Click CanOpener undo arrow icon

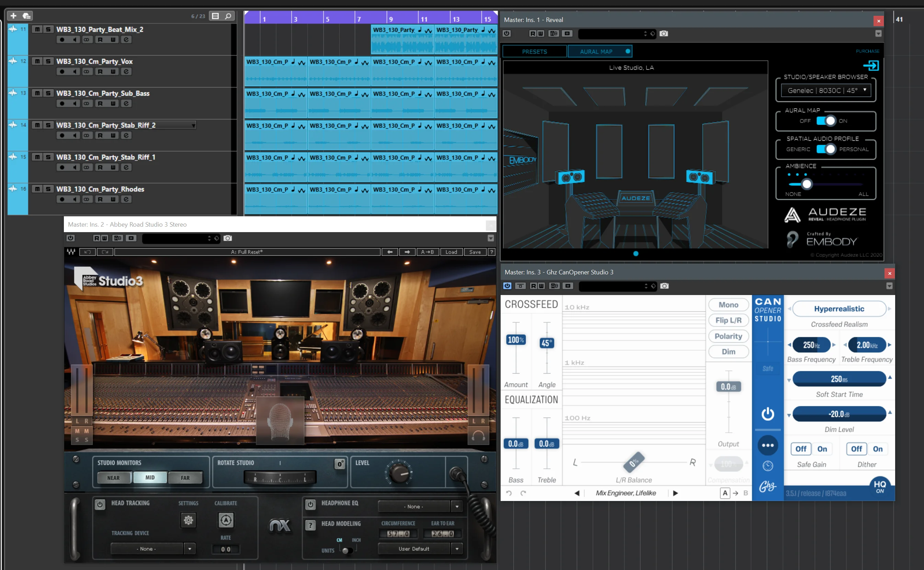click(509, 493)
